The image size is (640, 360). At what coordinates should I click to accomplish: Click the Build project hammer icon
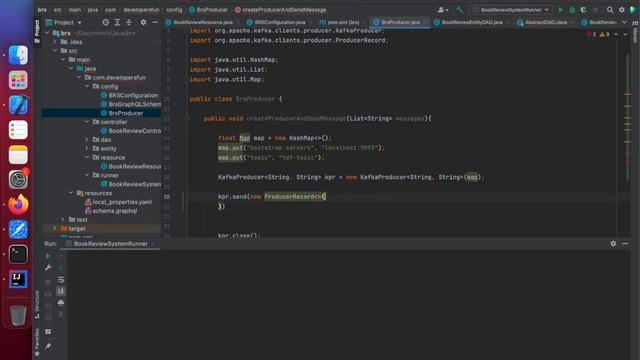[x=460, y=10]
